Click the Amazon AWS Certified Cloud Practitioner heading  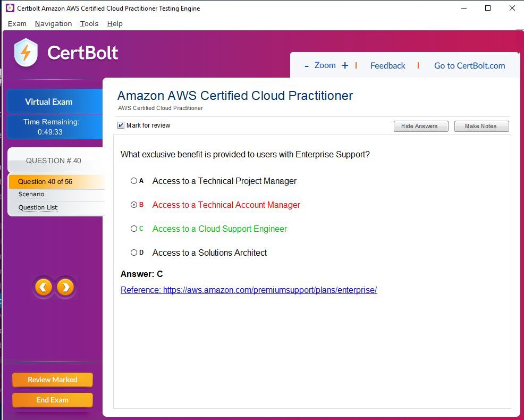tap(235, 96)
